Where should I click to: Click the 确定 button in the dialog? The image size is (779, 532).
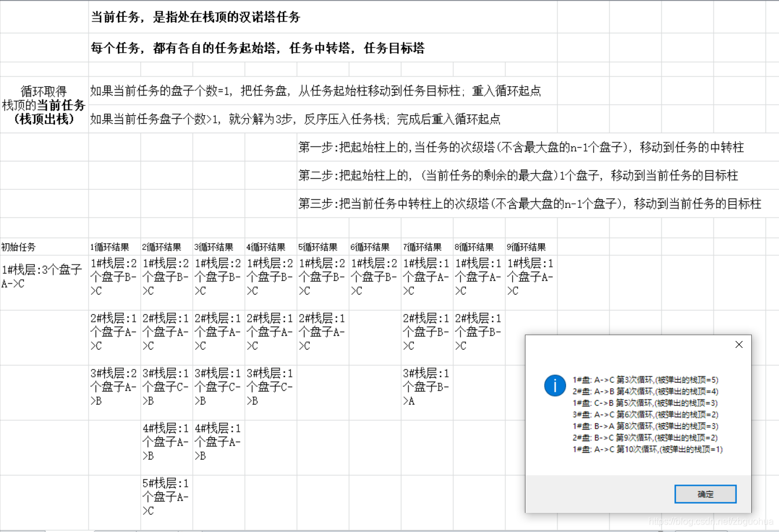[705, 494]
